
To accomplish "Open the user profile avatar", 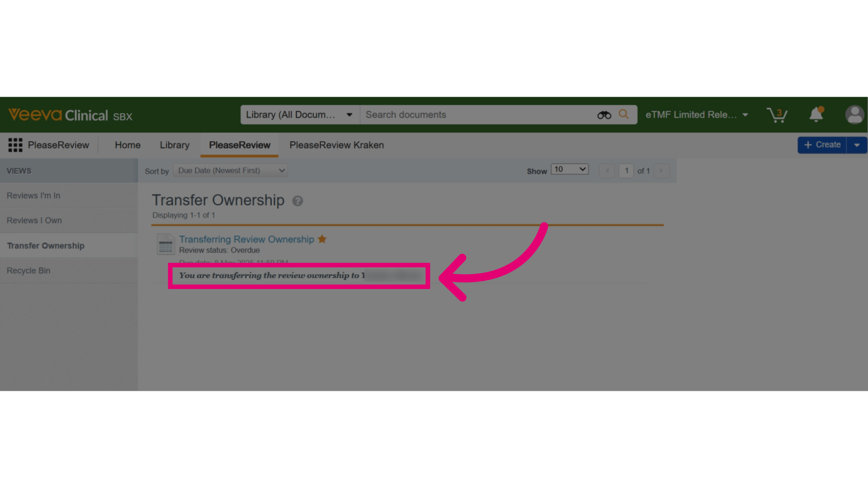I will click(854, 115).
